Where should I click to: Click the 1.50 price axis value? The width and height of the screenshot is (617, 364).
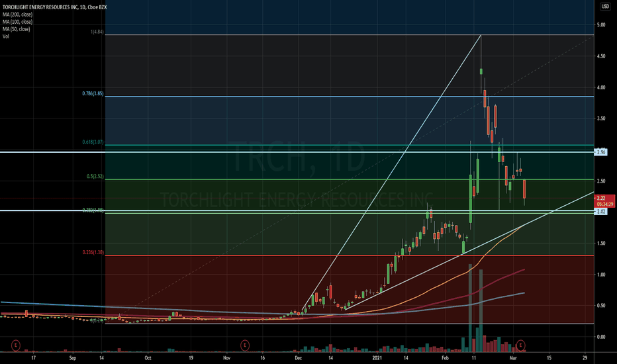coord(601,243)
